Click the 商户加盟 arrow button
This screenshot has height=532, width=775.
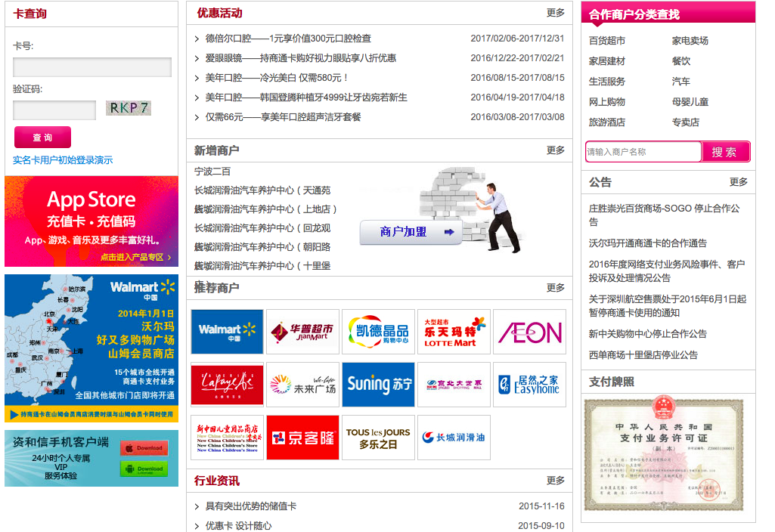tap(410, 232)
